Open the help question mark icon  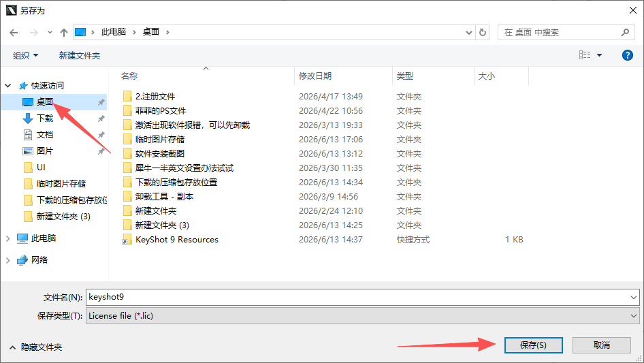[x=628, y=55]
